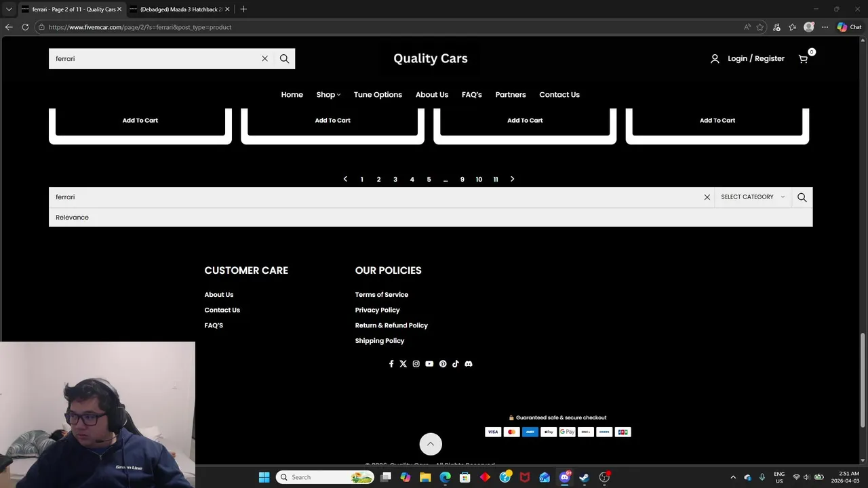Image resolution: width=868 pixels, height=488 pixels.
Task: Click the page vertical scrollbar thumb
Action: point(863,380)
